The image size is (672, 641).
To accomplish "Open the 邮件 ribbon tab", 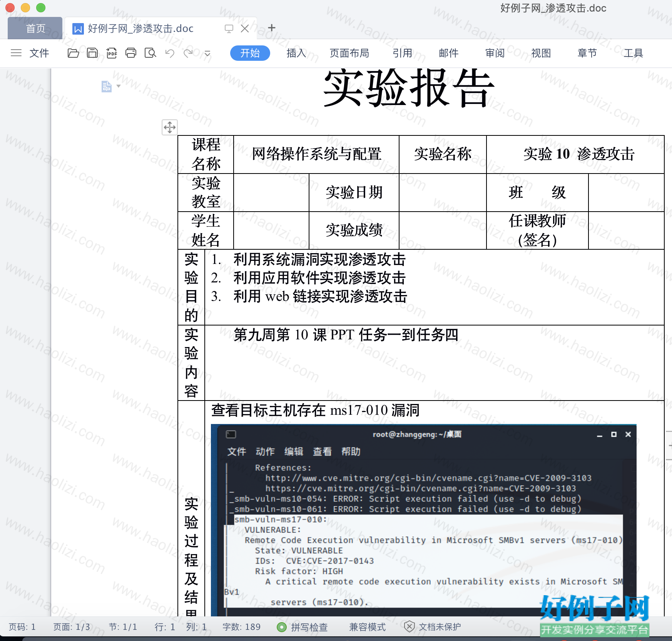I will 449,53.
